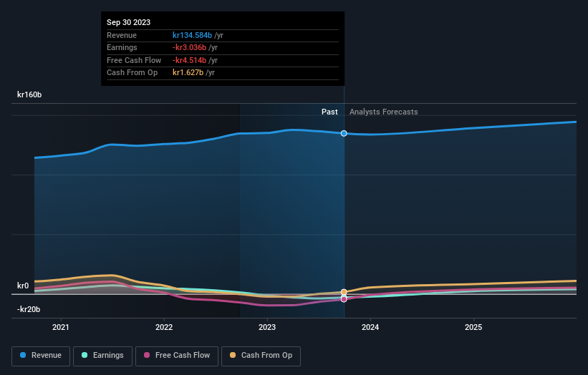This screenshot has width=588, height=375.
Task: Click the 'Revenue' row label in tooltip
Action: point(122,35)
